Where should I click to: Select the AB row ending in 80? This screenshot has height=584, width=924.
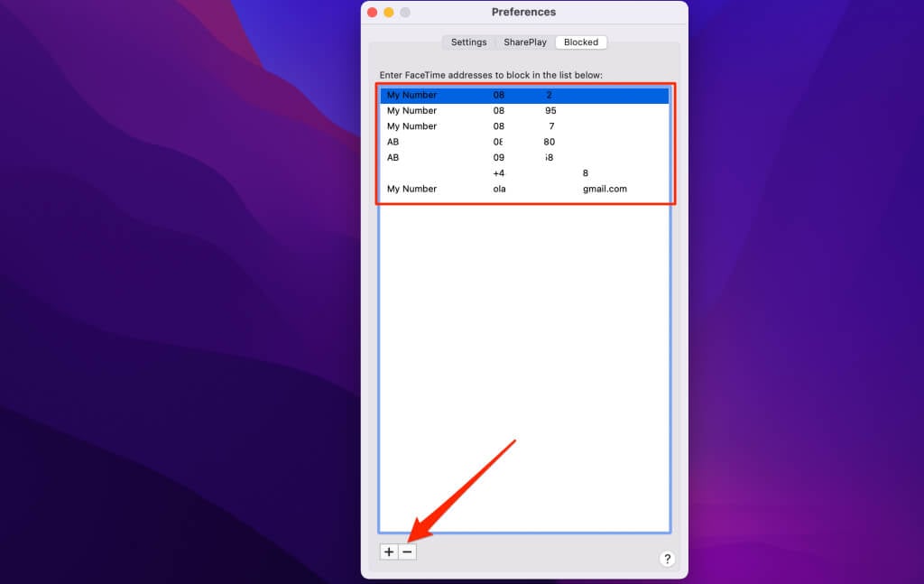(524, 142)
